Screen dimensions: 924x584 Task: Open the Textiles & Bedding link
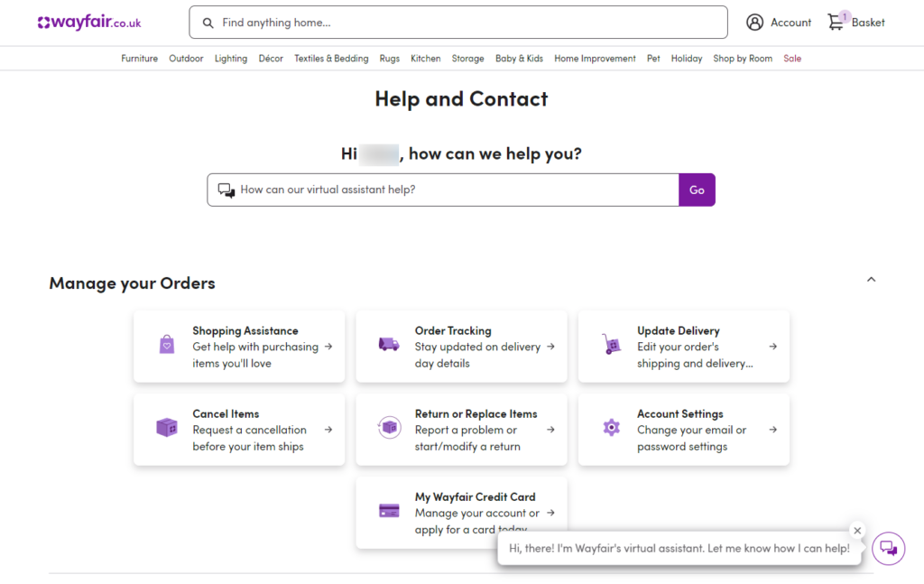pyautogui.click(x=330, y=58)
